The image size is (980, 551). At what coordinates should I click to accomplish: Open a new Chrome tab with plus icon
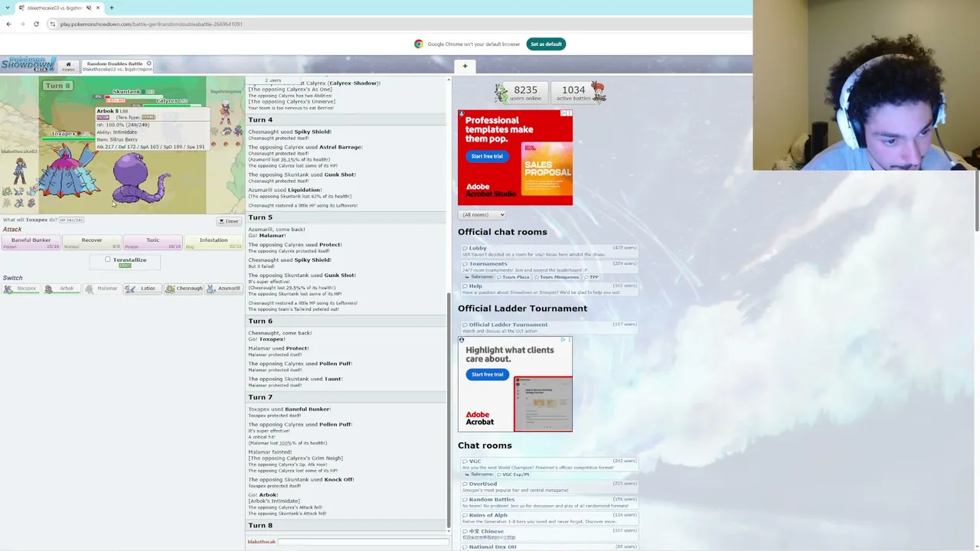(111, 8)
